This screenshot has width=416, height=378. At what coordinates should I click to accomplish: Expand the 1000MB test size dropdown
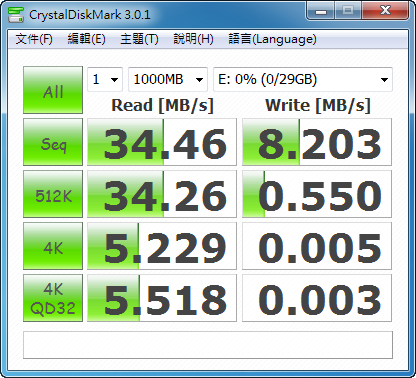168,79
